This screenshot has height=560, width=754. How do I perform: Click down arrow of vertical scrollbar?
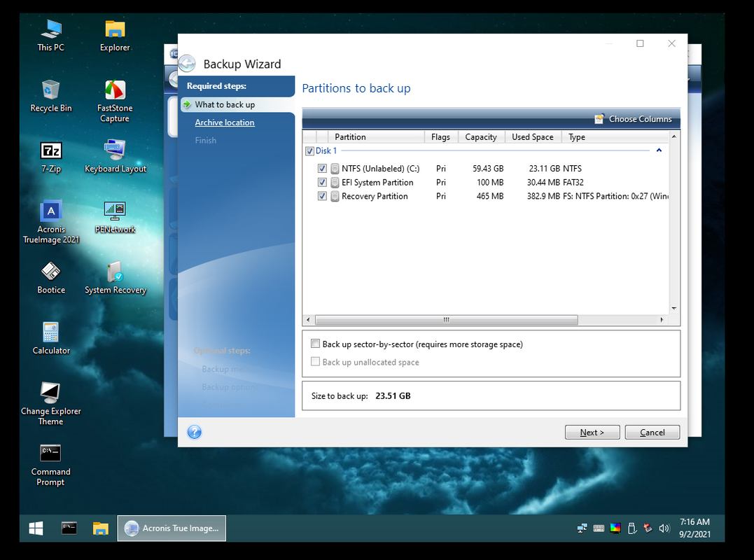click(674, 308)
